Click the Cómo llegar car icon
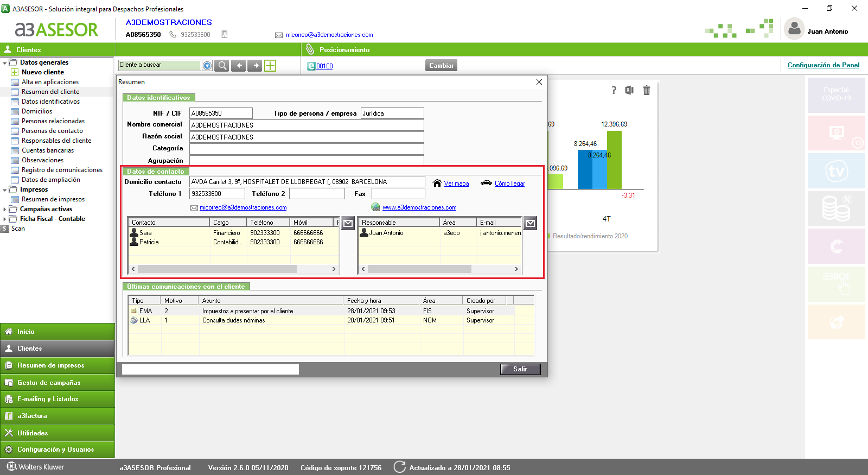 coord(486,183)
